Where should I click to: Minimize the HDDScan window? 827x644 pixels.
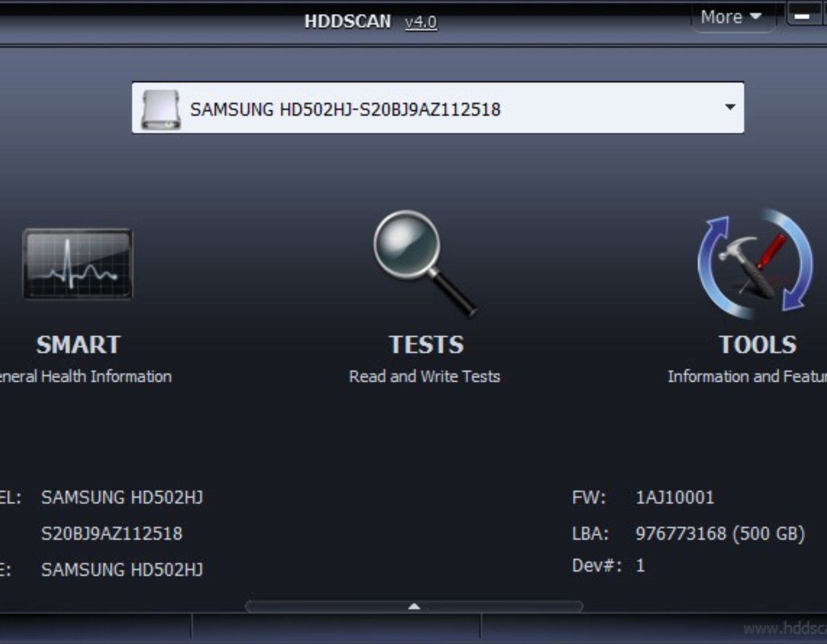pyautogui.click(x=802, y=17)
